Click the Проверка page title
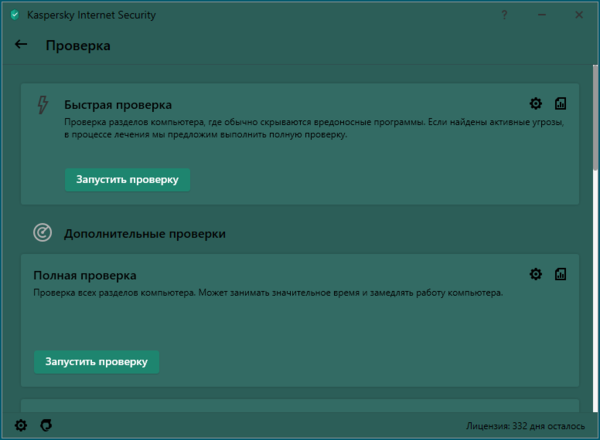The image size is (600, 440). (x=78, y=46)
